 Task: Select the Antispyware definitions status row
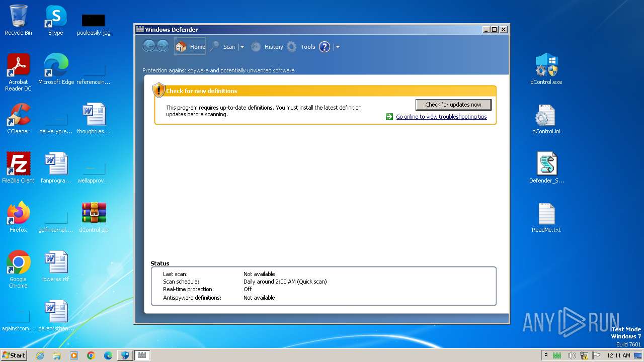(x=219, y=298)
